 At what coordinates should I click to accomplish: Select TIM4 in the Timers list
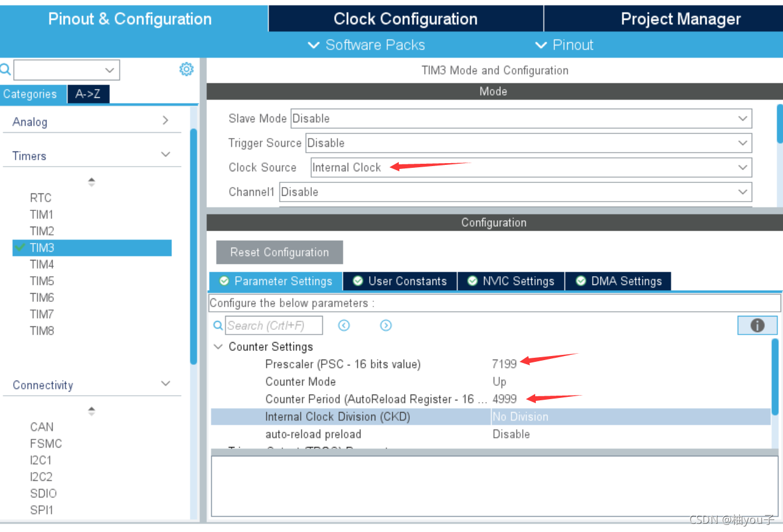tap(42, 265)
